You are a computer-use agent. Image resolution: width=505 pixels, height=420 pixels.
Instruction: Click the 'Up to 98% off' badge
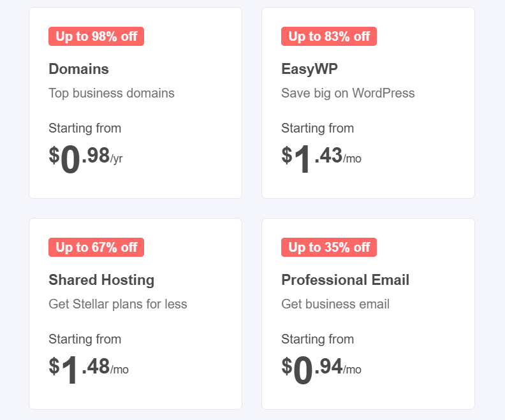click(96, 36)
